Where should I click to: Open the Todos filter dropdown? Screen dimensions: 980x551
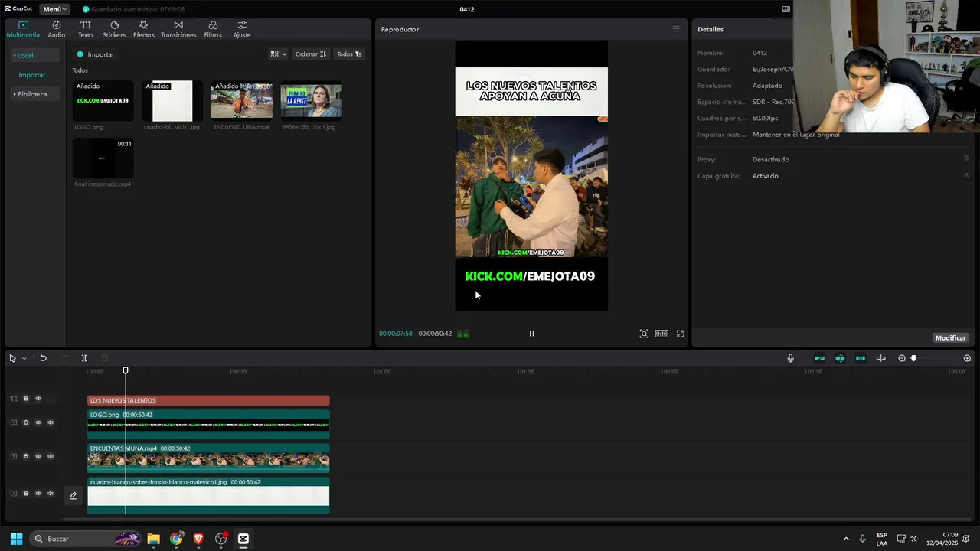[x=349, y=54]
